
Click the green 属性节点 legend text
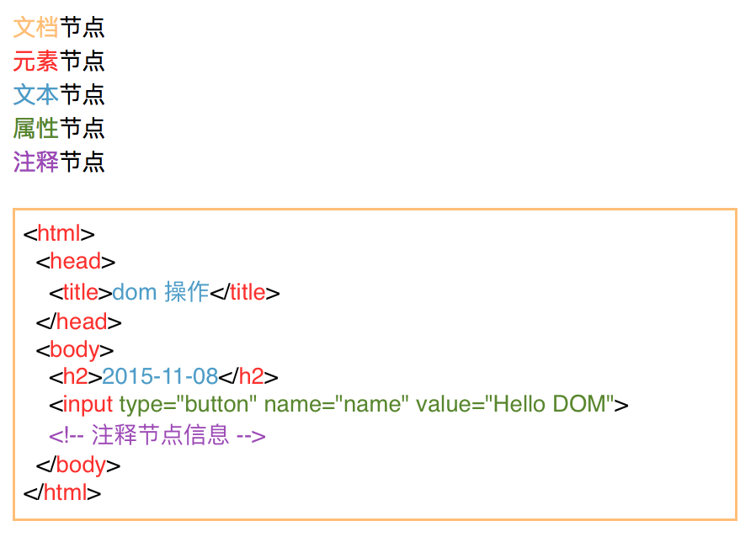59,128
